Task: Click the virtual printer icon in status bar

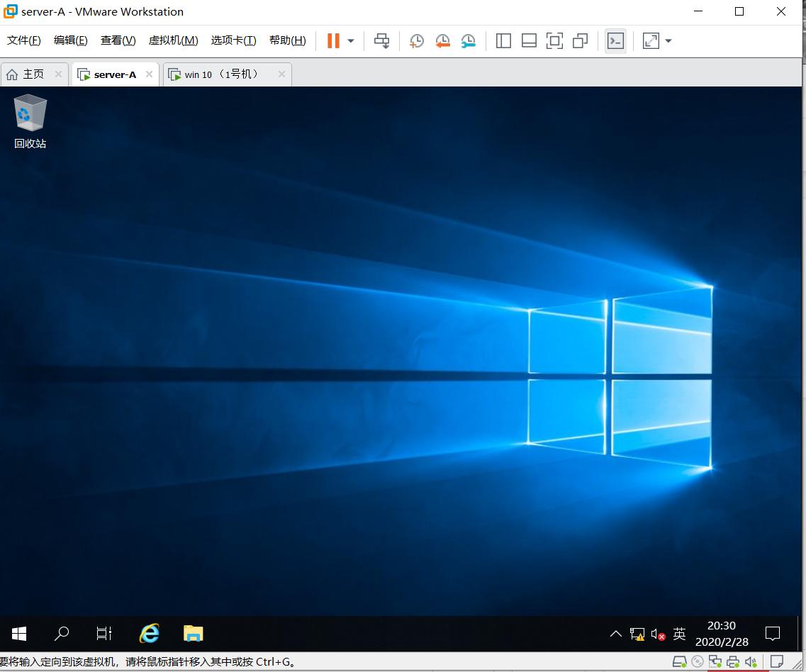Action: pyautogui.click(x=733, y=662)
